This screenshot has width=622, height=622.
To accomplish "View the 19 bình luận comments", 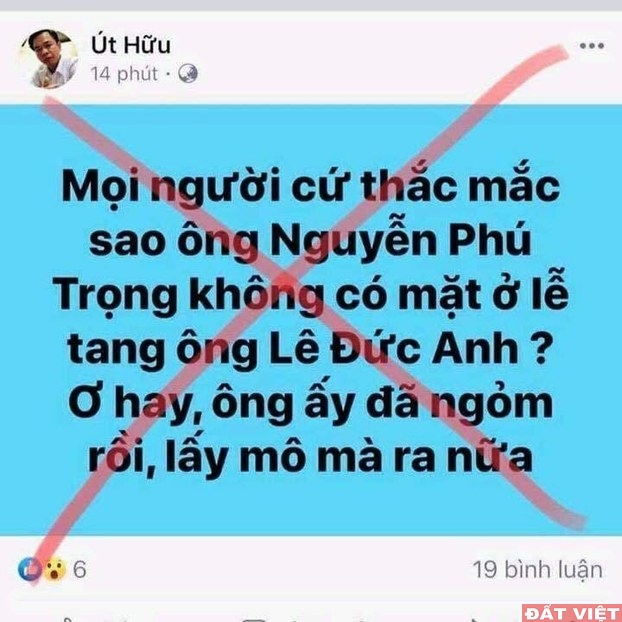I will pyautogui.click(x=538, y=570).
